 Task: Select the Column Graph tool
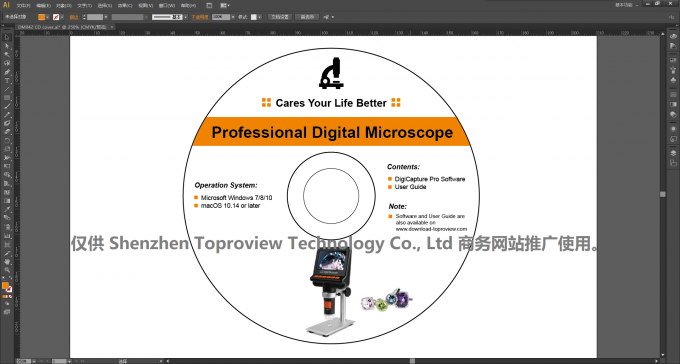(x=7, y=236)
